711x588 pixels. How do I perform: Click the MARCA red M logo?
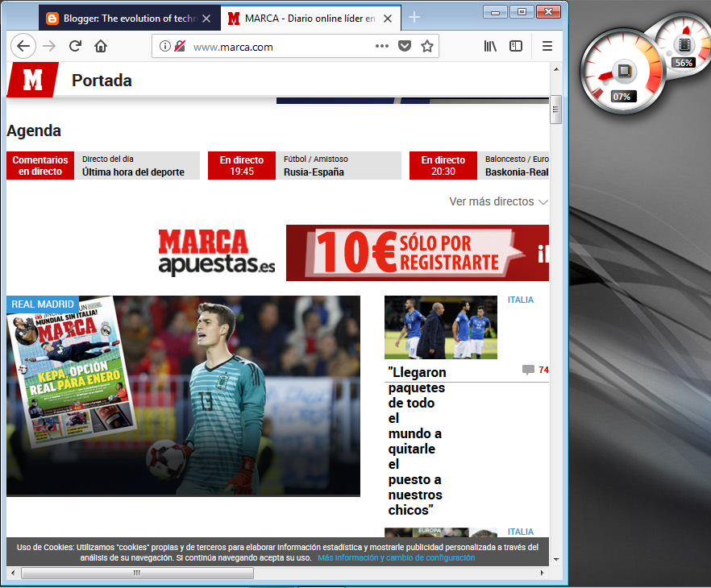(x=32, y=80)
